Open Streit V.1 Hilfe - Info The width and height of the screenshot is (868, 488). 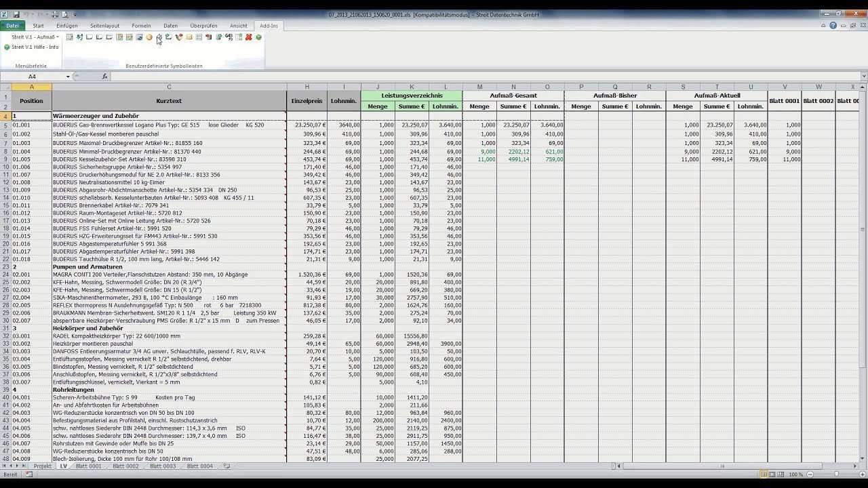tap(34, 47)
